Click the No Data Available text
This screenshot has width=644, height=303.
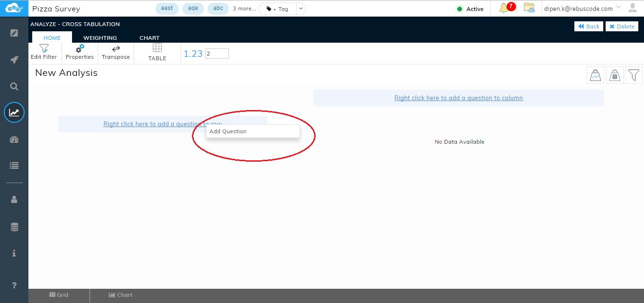pos(459,142)
